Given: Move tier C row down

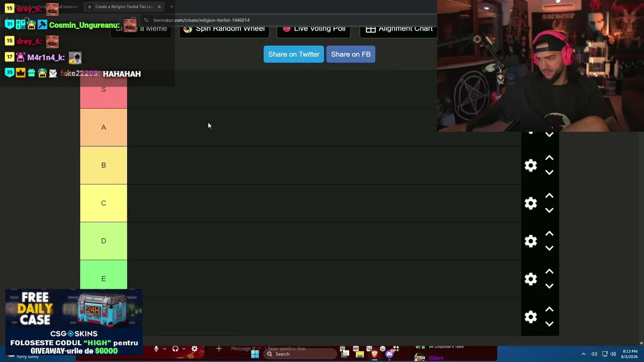Looking at the screenshot, I should (x=549, y=210).
